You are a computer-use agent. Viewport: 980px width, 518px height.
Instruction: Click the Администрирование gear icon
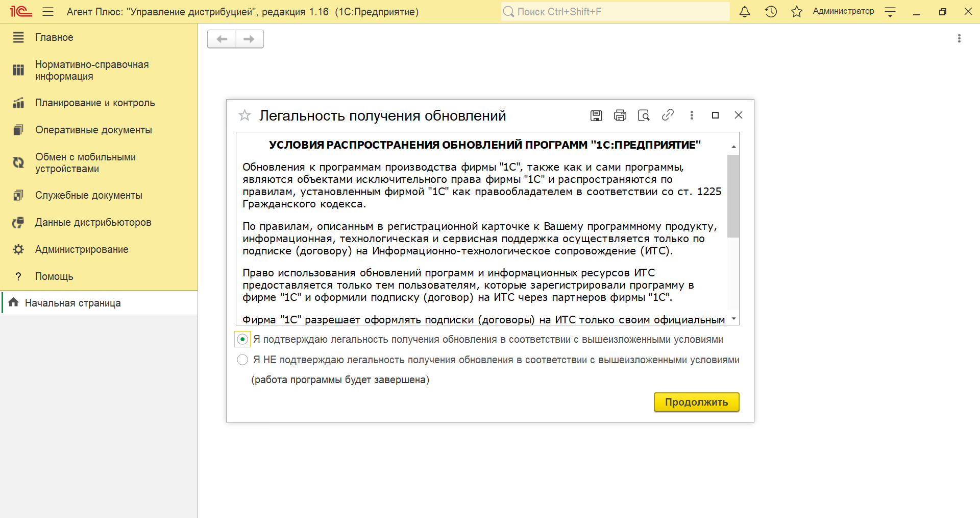click(x=18, y=249)
